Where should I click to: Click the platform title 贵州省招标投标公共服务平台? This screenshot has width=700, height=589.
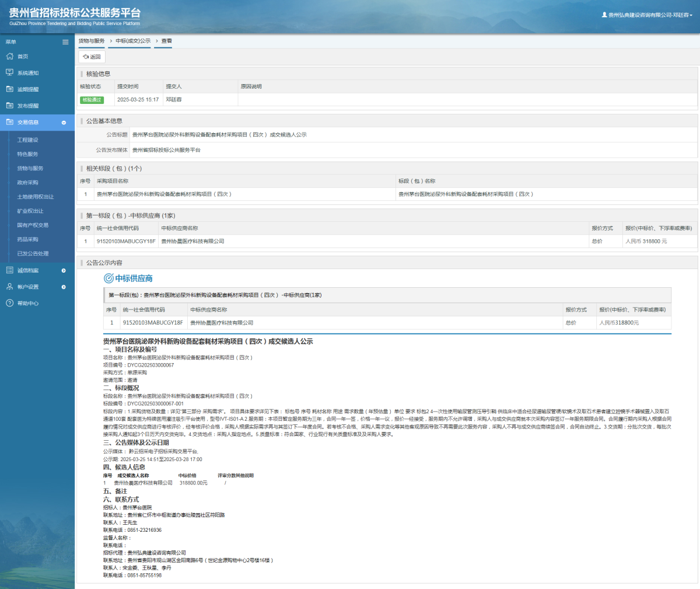[75, 12]
